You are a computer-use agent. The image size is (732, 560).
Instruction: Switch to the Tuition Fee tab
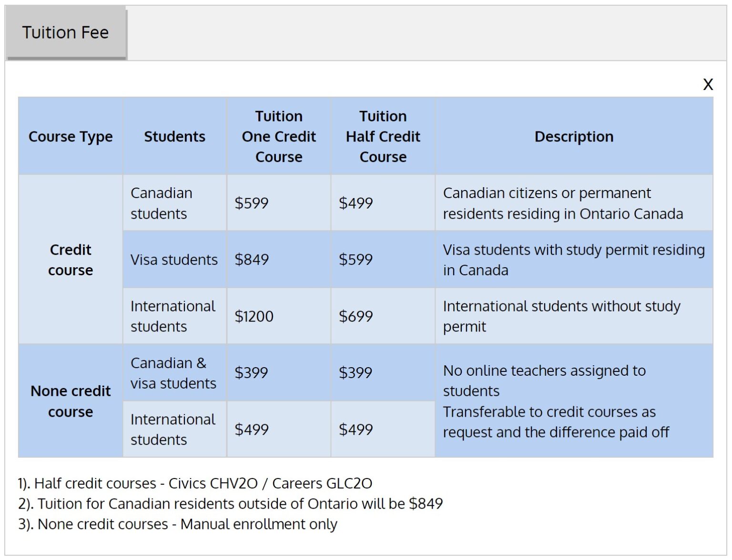65,32
